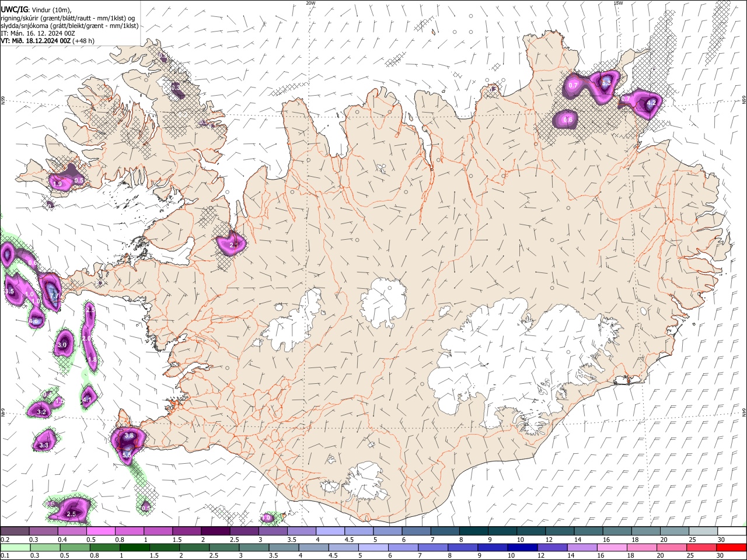Click the dark teal 8–9 snow legend swatch

[x=474, y=531]
